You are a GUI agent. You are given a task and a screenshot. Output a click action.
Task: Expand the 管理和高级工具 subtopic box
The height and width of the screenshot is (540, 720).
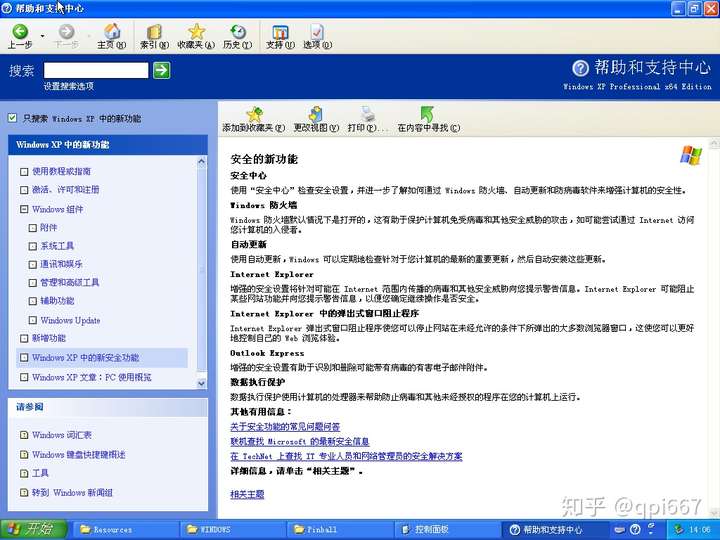[33, 283]
